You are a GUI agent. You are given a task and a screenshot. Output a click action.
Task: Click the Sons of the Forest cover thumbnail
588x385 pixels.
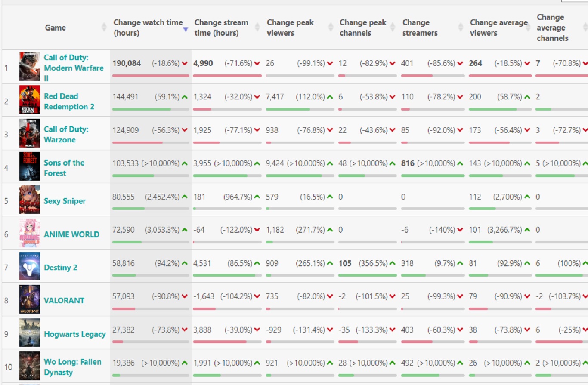point(30,166)
